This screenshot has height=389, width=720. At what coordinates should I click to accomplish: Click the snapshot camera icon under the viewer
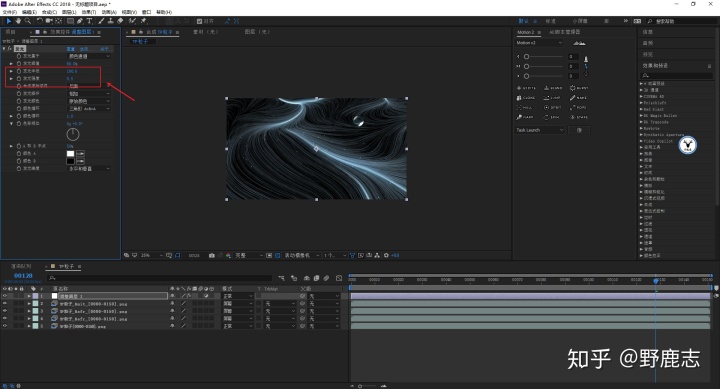tap(212, 255)
